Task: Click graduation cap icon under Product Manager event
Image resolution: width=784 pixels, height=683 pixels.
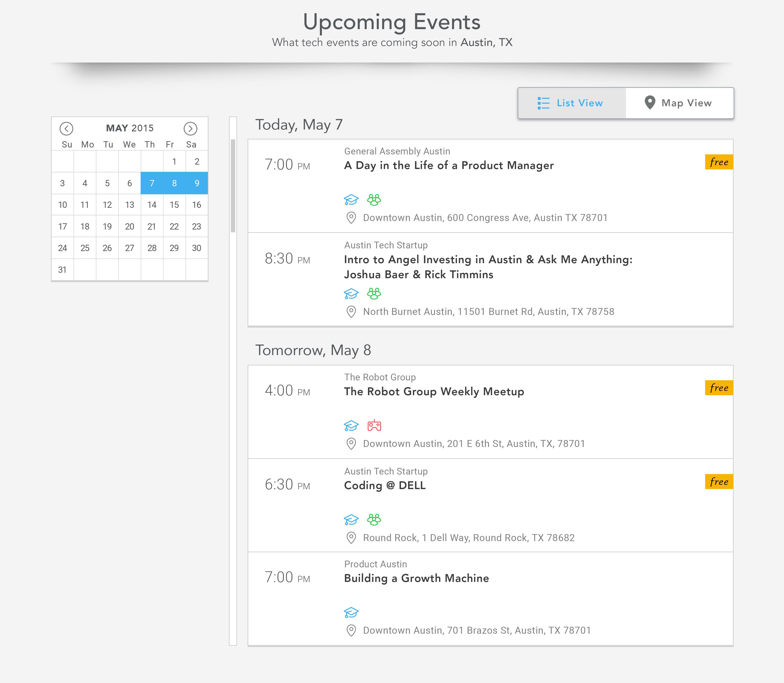Action: [351, 199]
